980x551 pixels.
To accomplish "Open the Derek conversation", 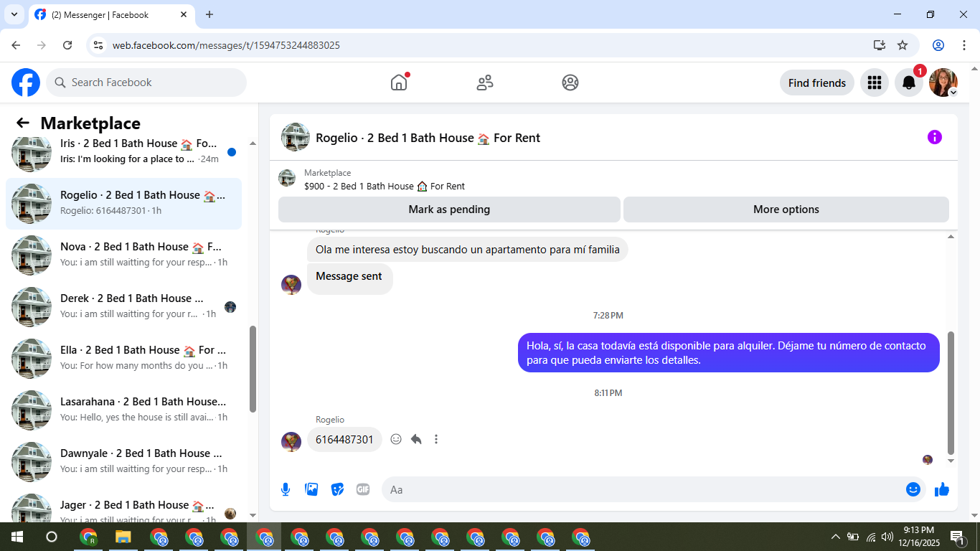I will (123, 307).
